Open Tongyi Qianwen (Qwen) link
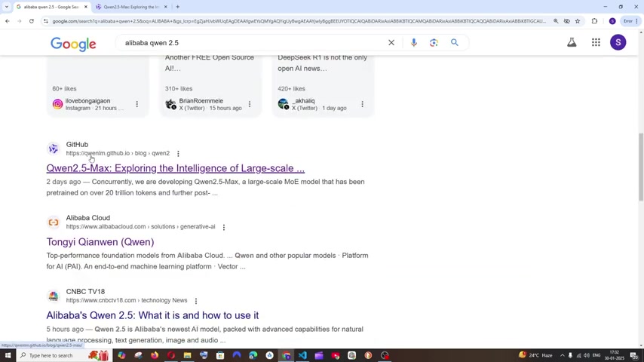 [x=100, y=241]
